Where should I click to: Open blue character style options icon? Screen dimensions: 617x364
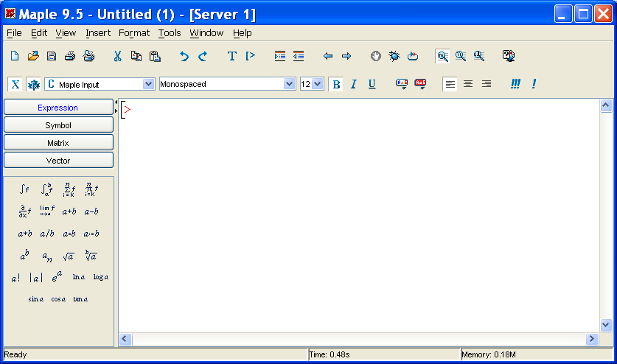[x=402, y=83]
